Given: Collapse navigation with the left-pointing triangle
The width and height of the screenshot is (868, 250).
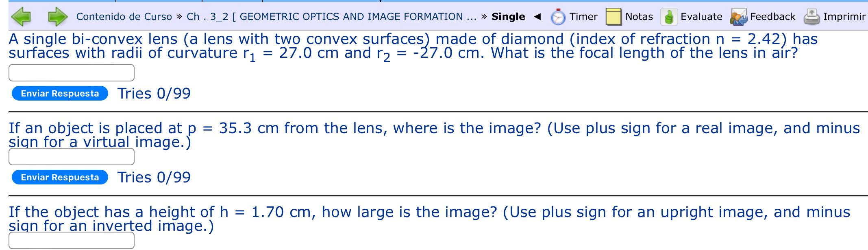Looking at the screenshot, I should point(537,17).
